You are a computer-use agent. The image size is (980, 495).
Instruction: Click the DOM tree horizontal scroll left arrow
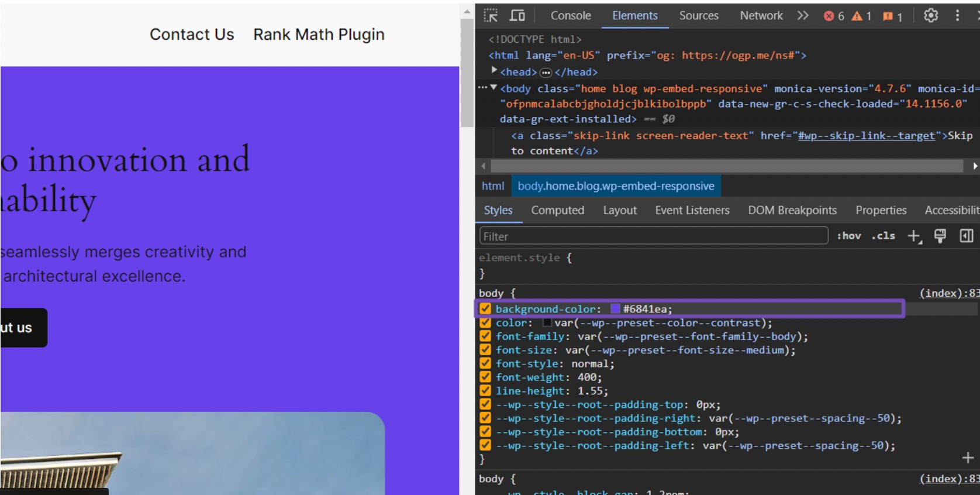click(483, 166)
